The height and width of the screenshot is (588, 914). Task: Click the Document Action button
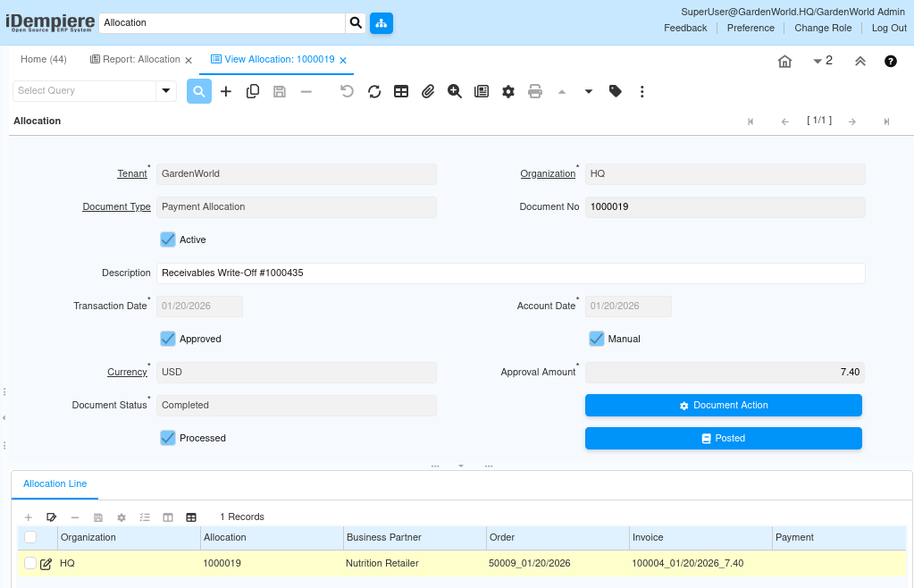click(x=723, y=405)
